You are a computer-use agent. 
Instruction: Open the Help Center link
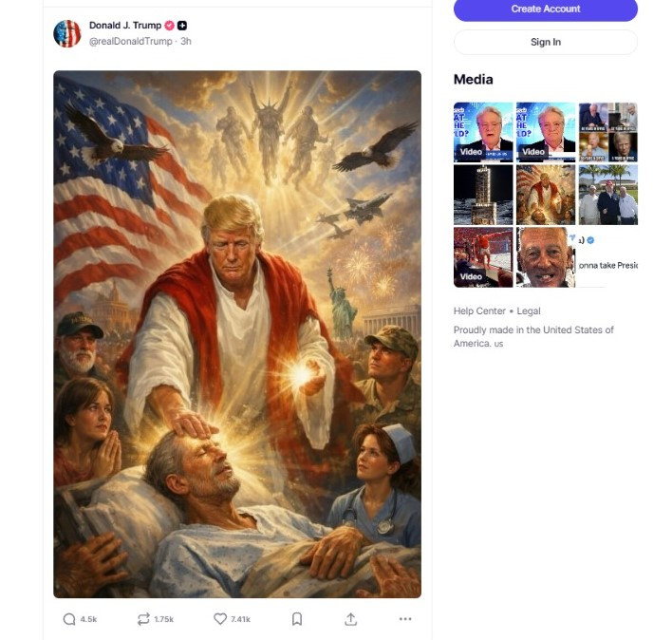tap(479, 311)
